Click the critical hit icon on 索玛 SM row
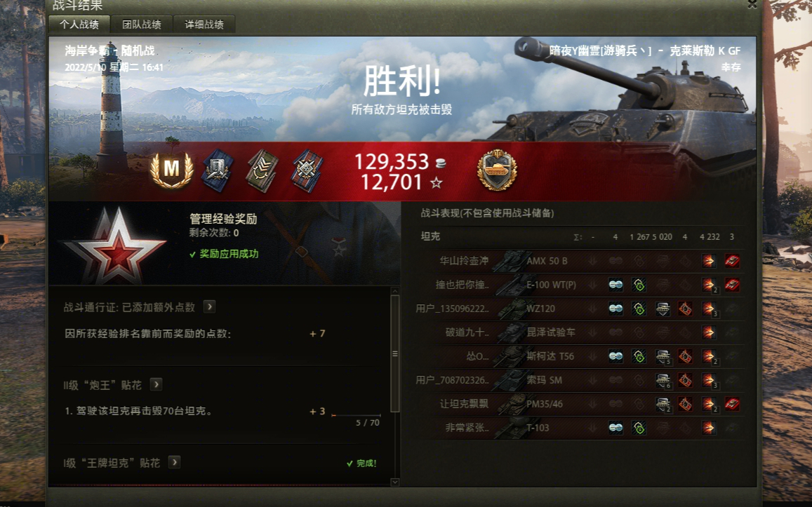 pyautogui.click(x=685, y=380)
